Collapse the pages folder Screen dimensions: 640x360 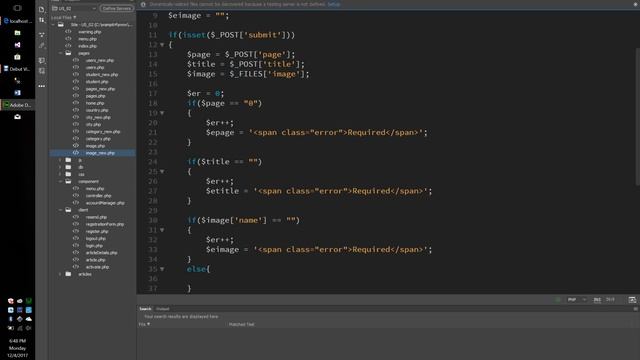(x=60, y=53)
